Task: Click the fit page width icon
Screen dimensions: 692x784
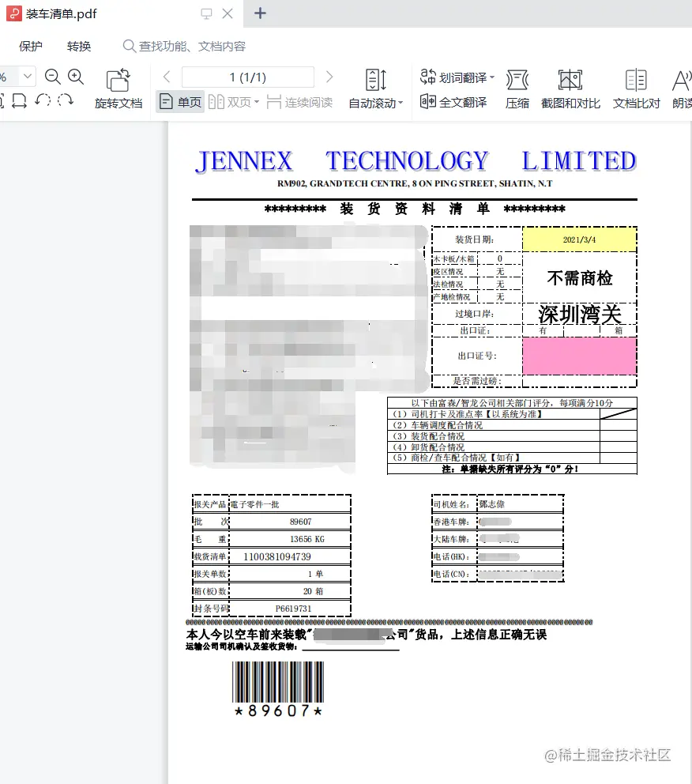Action: tap(19, 100)
